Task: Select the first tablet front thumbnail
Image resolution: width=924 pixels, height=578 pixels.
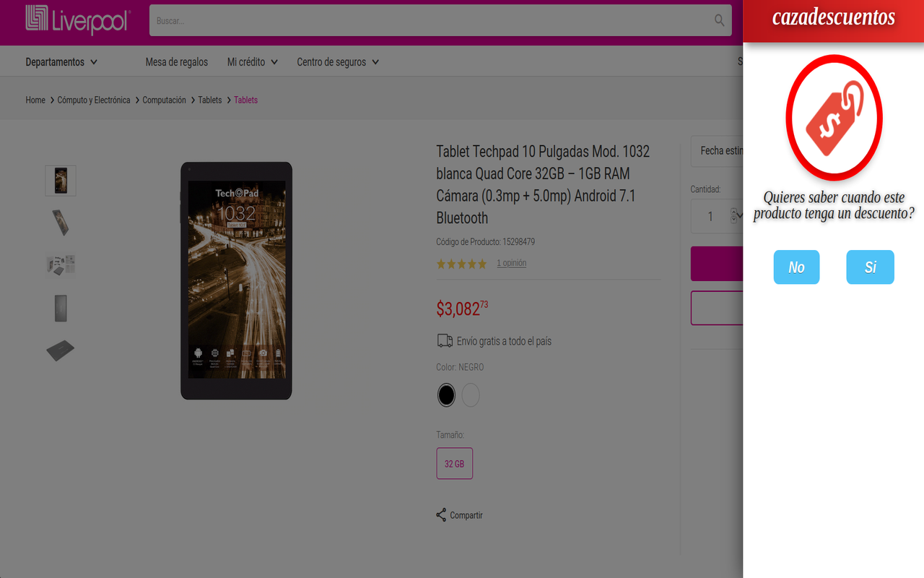Action: point(61,181)
